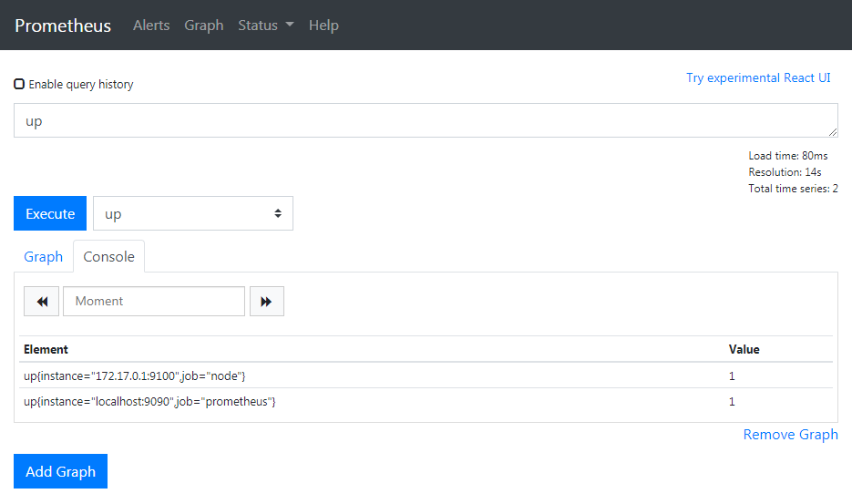The height and width of the screenshot is (504, 852).
Task: Try experimental React UI link
Action: [x=758, y=77]
